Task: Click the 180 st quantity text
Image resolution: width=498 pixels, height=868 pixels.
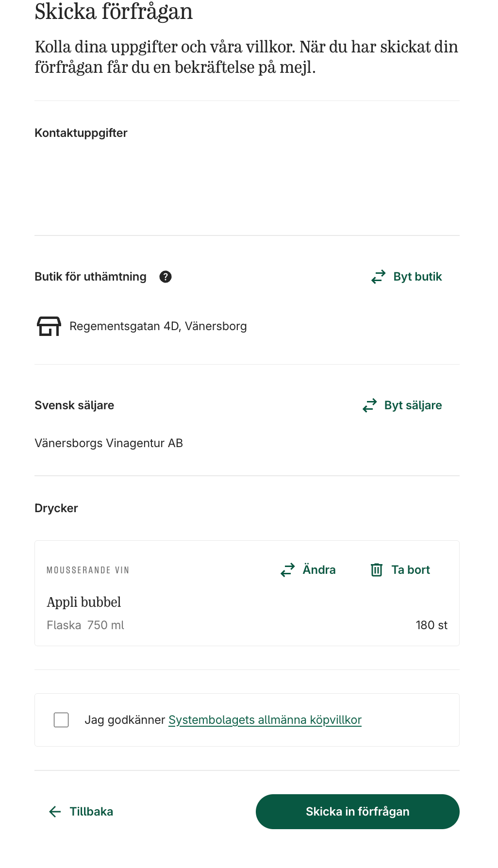Action: (x=432, y=625)
